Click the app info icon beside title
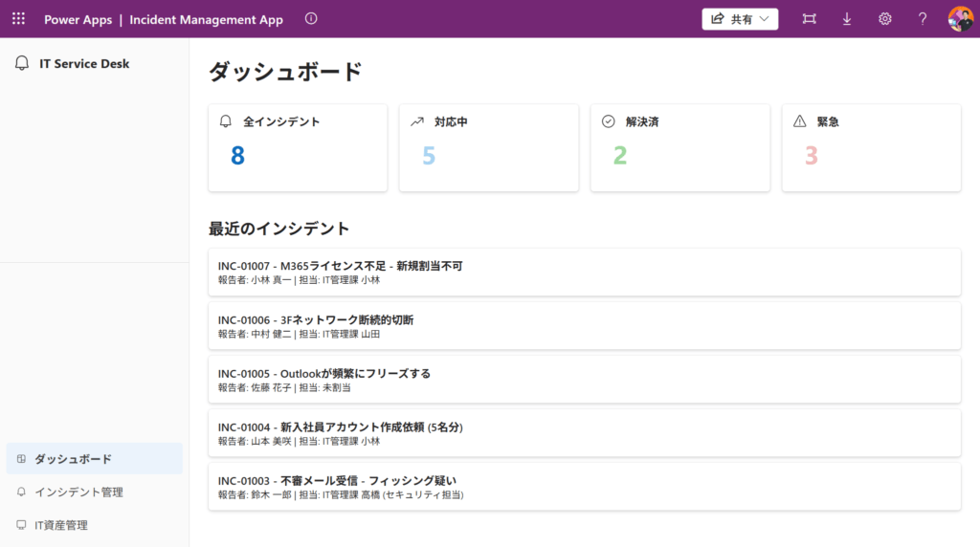This screenshot has height=547, width=980. coord(311,19)
